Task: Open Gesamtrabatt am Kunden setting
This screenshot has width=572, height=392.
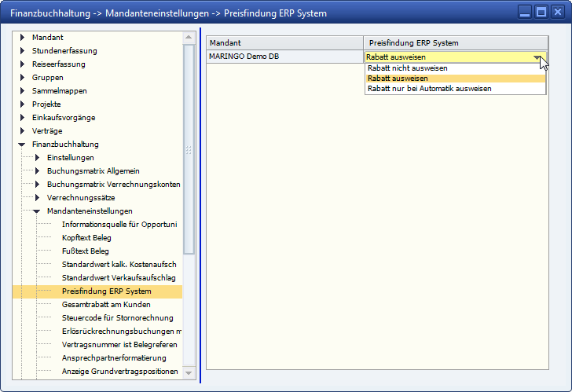Action: (106, 305)
